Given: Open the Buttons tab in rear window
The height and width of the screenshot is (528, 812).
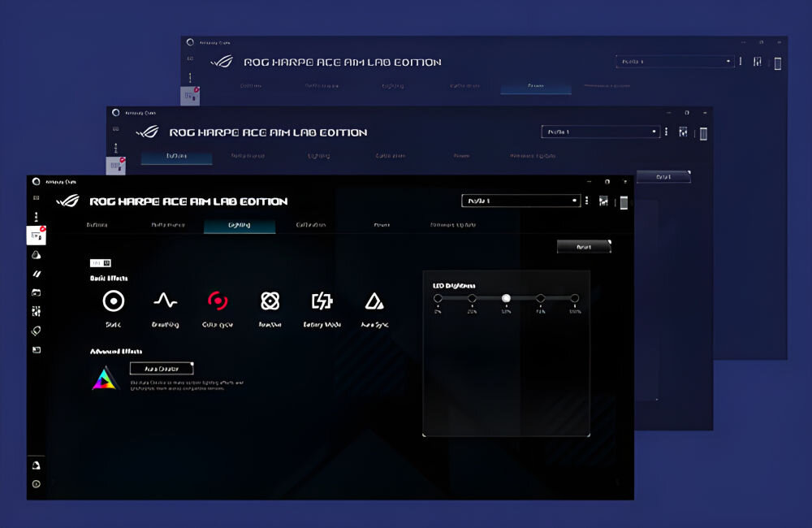Looking at the screenshot, I should coord(251,85).
